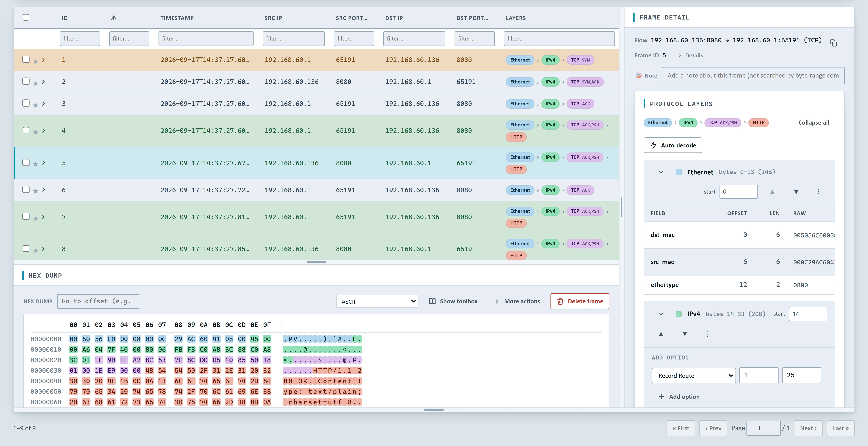The image size is (868, 446).
Task: Move the IPv4 layer up with the arrow
Action: 661,334
